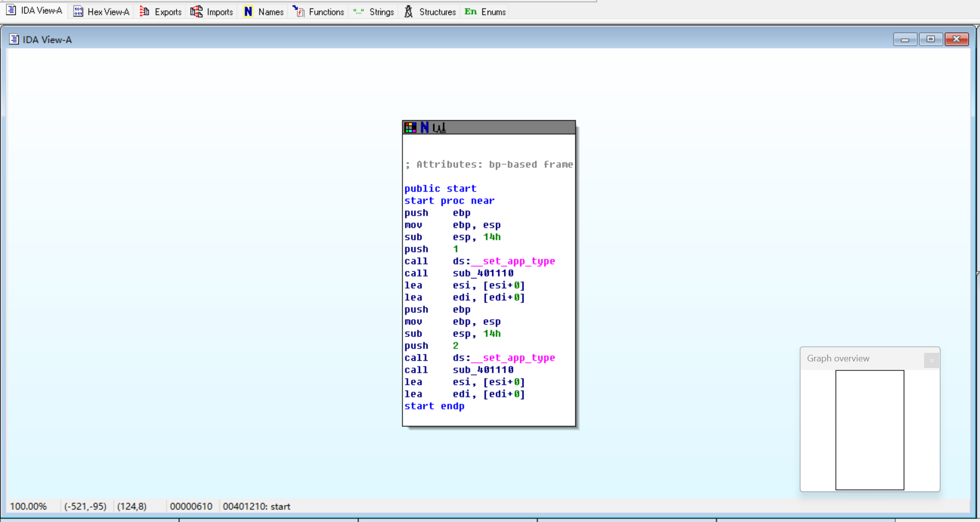
Task: Click __set_app_type in the call after push 1
Action: (x=513, y=261)
